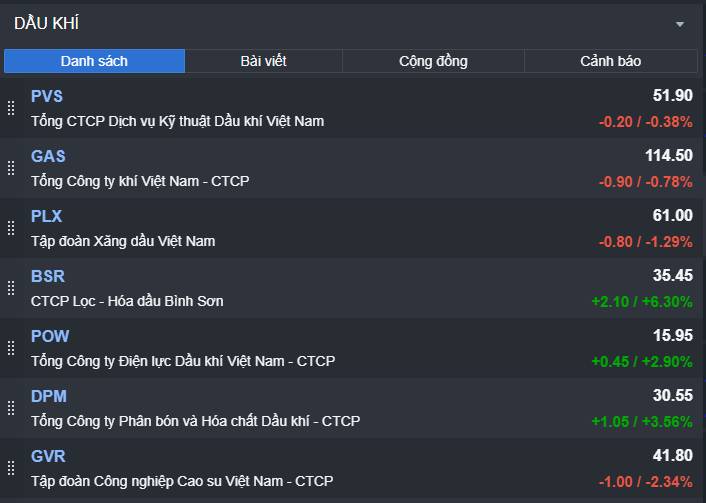Image resolution: width=706 pixels, height=503 pixels.
Task: Click the drag handle beside GVR
Action: tap(11, 468)
